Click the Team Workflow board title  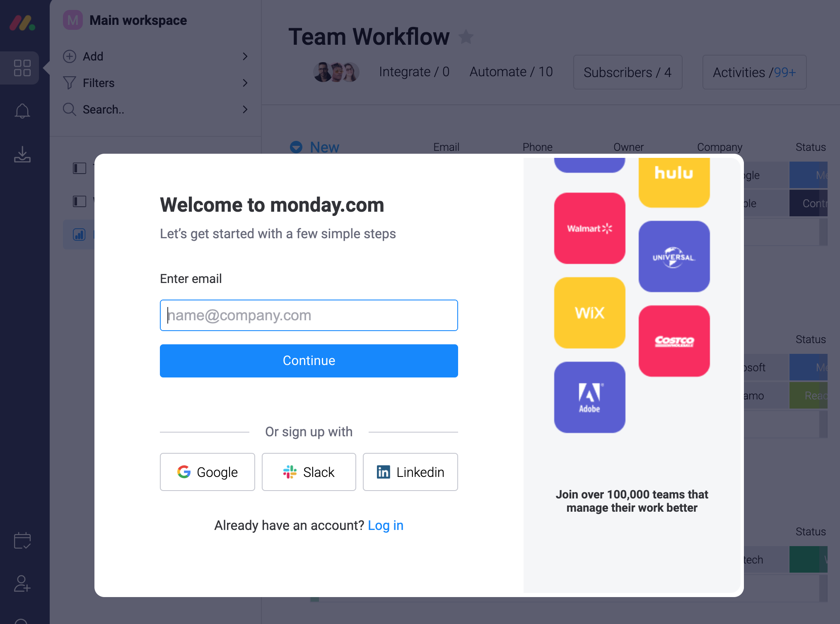tap(369, 37)
